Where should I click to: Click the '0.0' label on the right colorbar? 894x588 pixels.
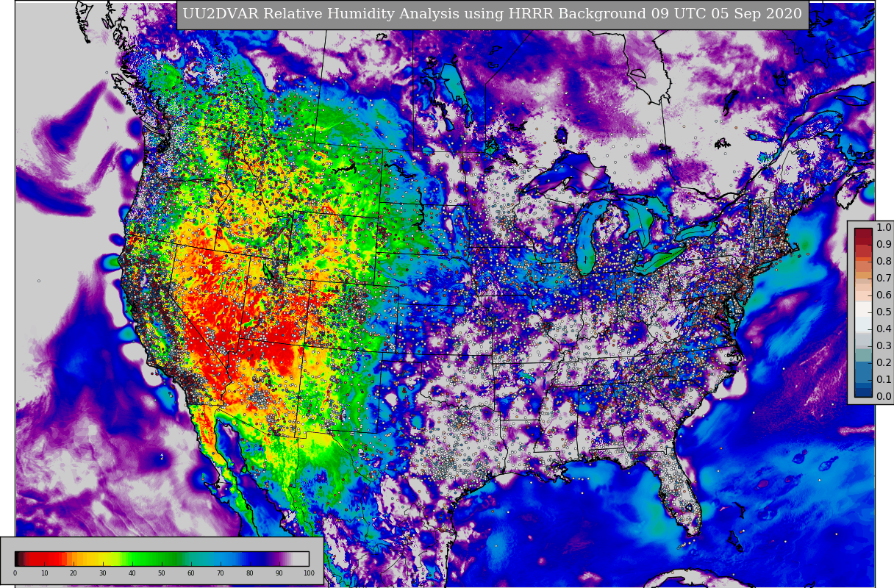tap(884, 397)
